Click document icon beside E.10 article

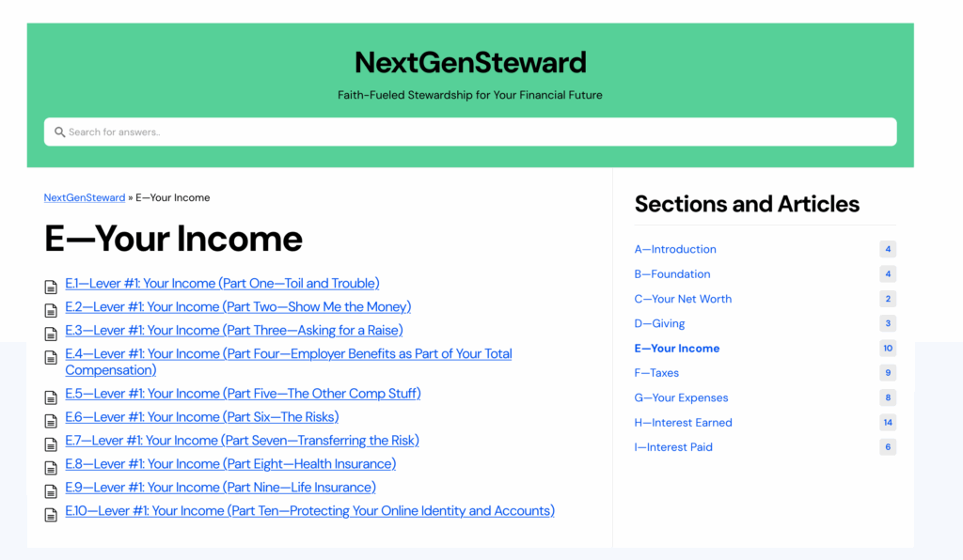pos(51,515)
